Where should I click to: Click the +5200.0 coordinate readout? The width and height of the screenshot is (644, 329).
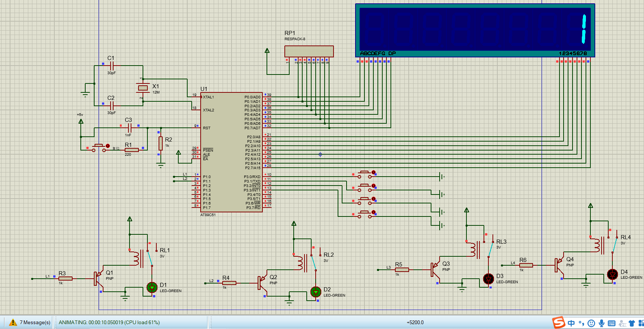point(415,322)
